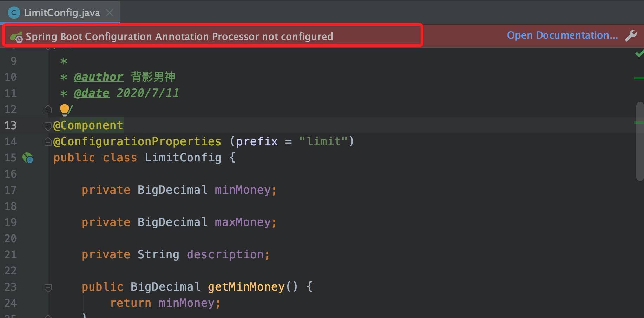644x318 pixels.
Task: Click line number 17 in the gutter
Action: (11, 190)
